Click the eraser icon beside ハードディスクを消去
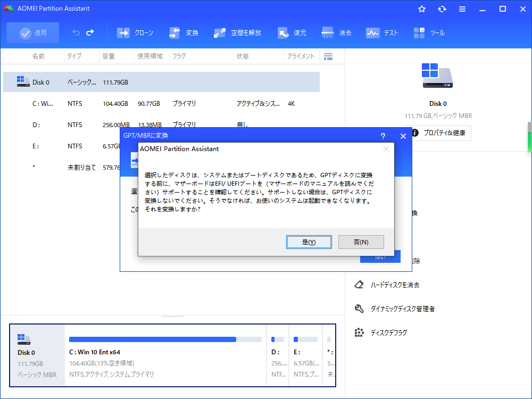This screenshot has width=532, height=399. [359, 285]
